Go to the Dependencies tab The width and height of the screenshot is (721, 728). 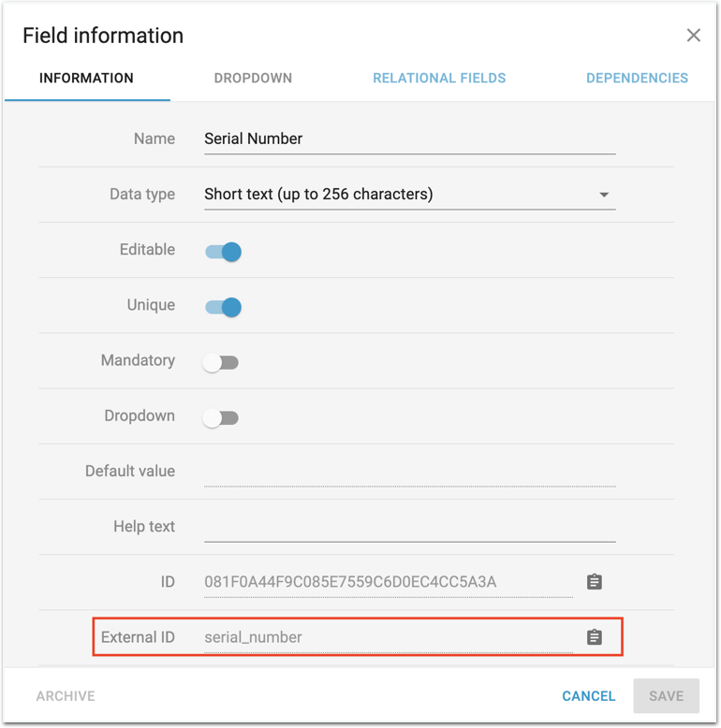click(x=637, y=79)
